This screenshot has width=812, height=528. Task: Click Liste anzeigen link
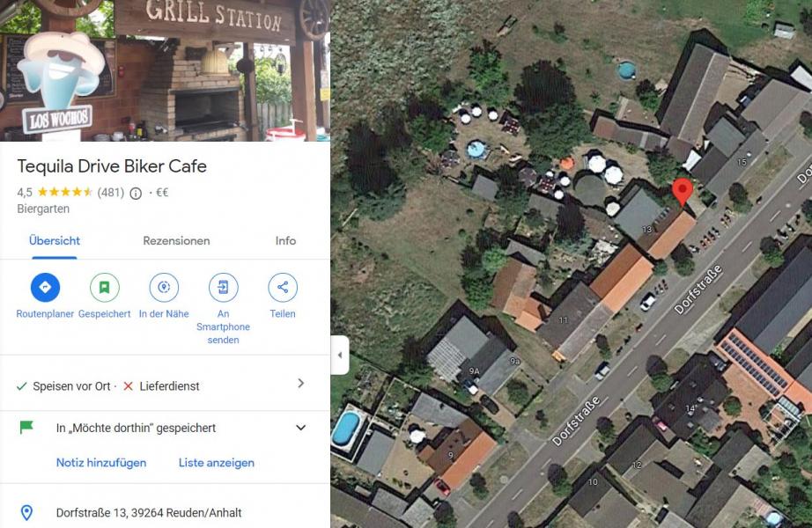[217, 463]
